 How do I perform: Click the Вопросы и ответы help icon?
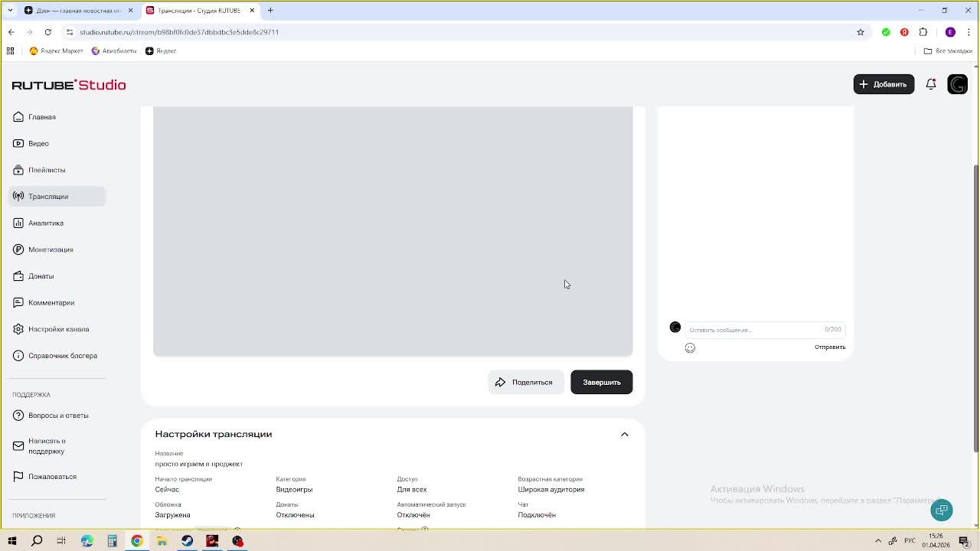pyautogui.click(x=18, y=416)
